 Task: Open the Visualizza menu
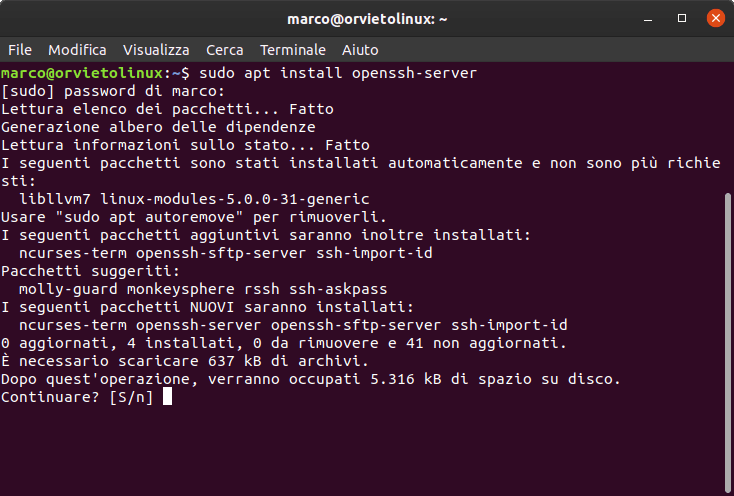click(x=156, y=50)
